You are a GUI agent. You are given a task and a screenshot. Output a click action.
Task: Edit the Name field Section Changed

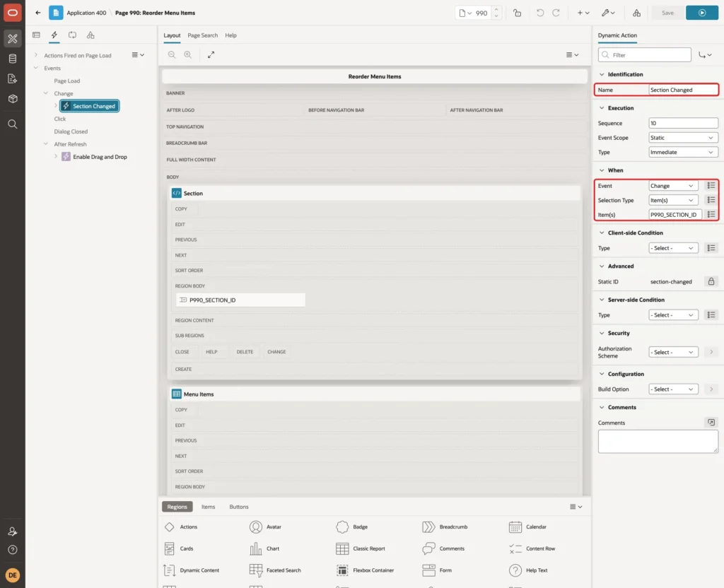(683, 90)
